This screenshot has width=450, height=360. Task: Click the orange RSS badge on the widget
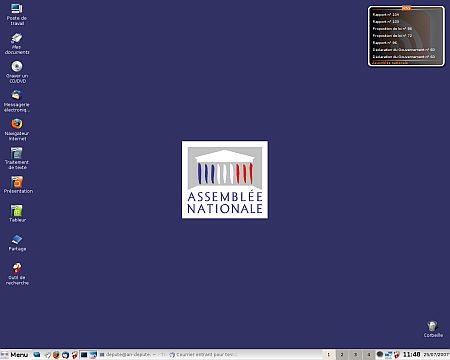tap(406, 8)
